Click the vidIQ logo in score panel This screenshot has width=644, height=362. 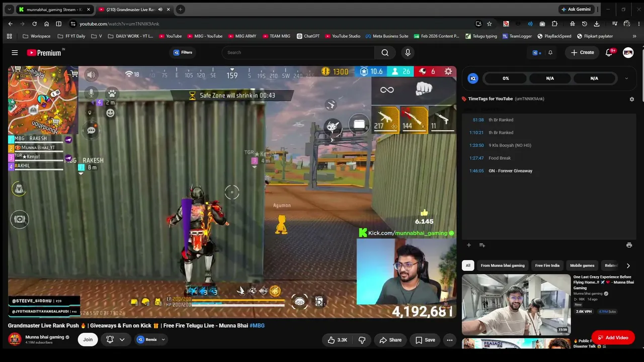(473, 78)
